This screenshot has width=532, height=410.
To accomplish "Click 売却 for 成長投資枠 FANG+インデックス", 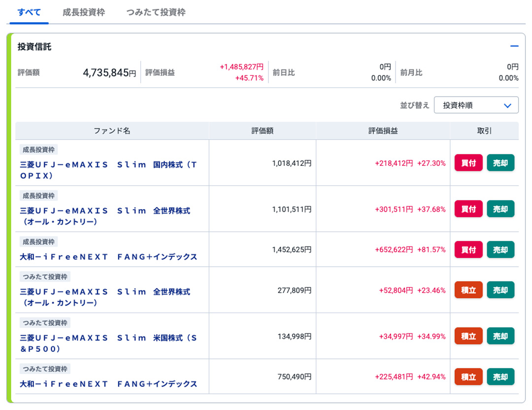I will [x=500, y=250].
